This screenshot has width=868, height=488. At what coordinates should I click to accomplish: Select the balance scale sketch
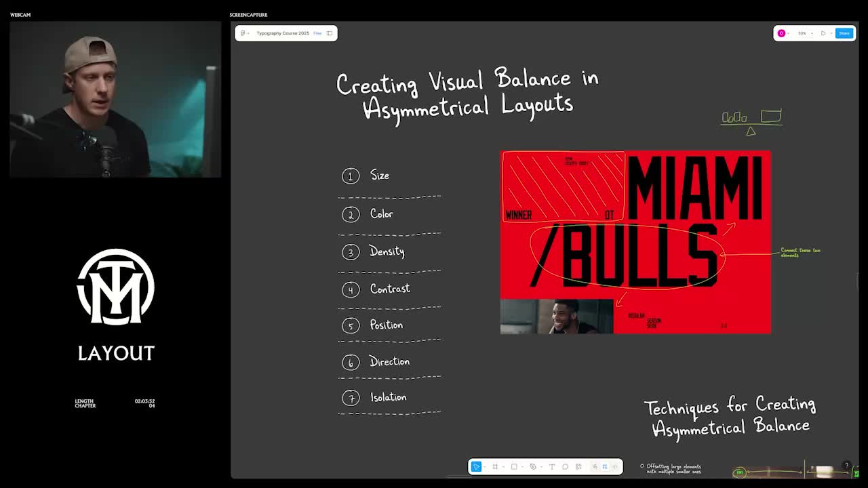pos(751,122)
